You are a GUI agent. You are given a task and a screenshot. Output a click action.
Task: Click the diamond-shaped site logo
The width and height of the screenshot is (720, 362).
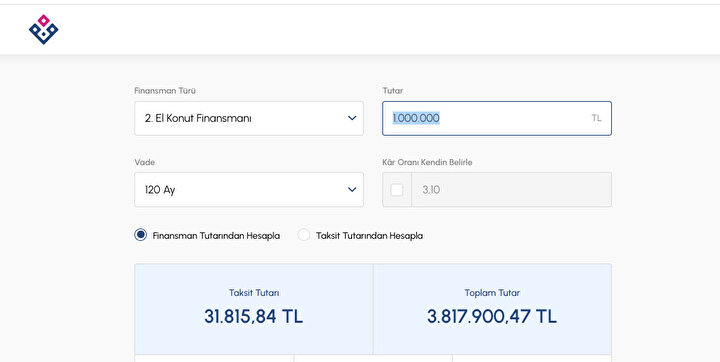(44, 29)
